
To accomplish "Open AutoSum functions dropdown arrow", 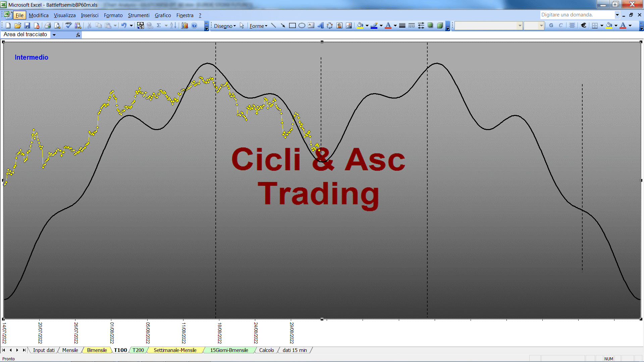I will (166, 25).
